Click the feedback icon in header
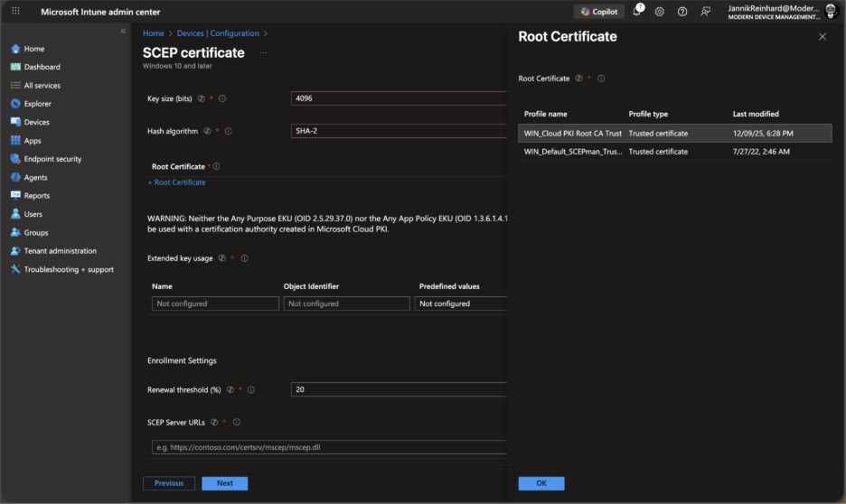Image resolution: width=846 pixels, height=504 pixels. pos(705,11)
